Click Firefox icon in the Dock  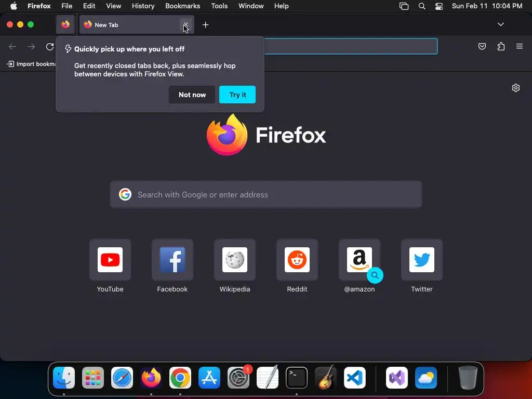pyautogui.click(x=151, y=378)
